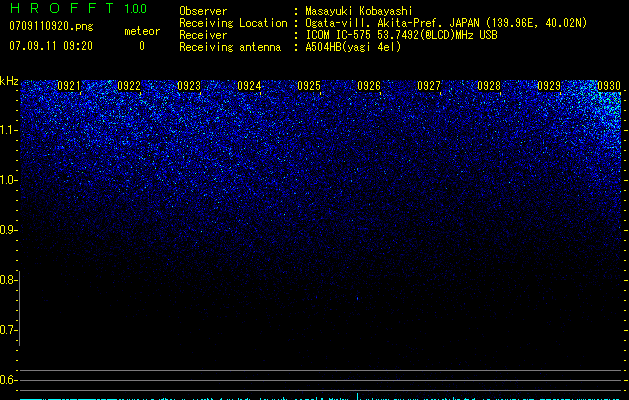Click the kHz axis unit label
This screenshot has height=400, width=629.
pyautogui.click(x=9, y=81)
